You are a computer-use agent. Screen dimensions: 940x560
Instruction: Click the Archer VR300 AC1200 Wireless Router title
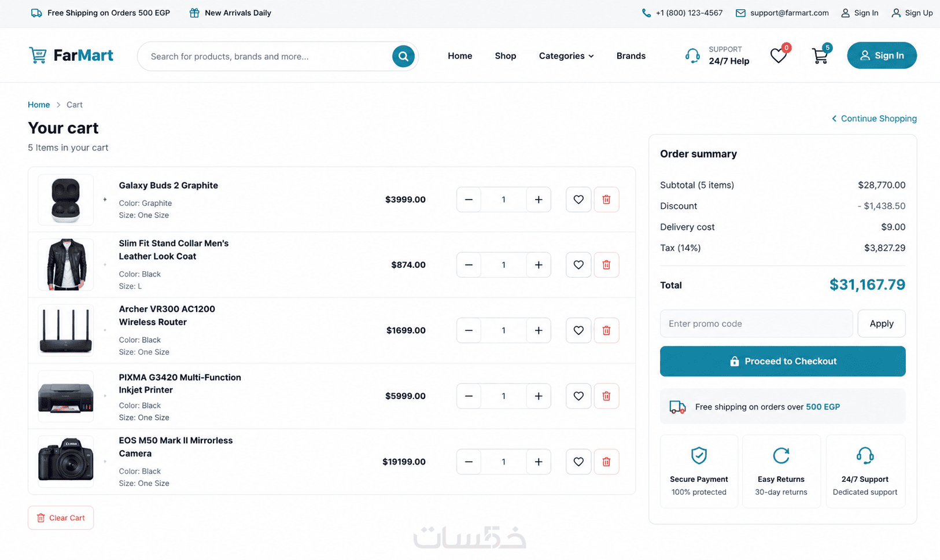tap(167, 315)
